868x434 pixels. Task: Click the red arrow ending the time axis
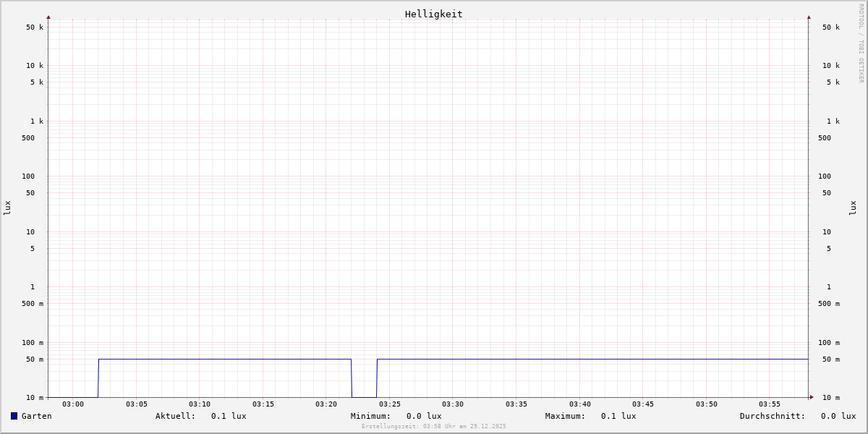pyautogui.click(x=812, y=397)
